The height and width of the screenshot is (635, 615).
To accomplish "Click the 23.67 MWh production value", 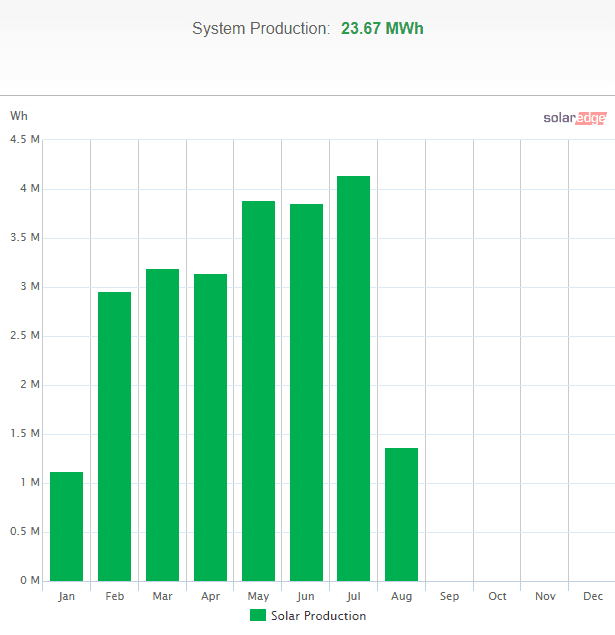I will coord(382,29).
